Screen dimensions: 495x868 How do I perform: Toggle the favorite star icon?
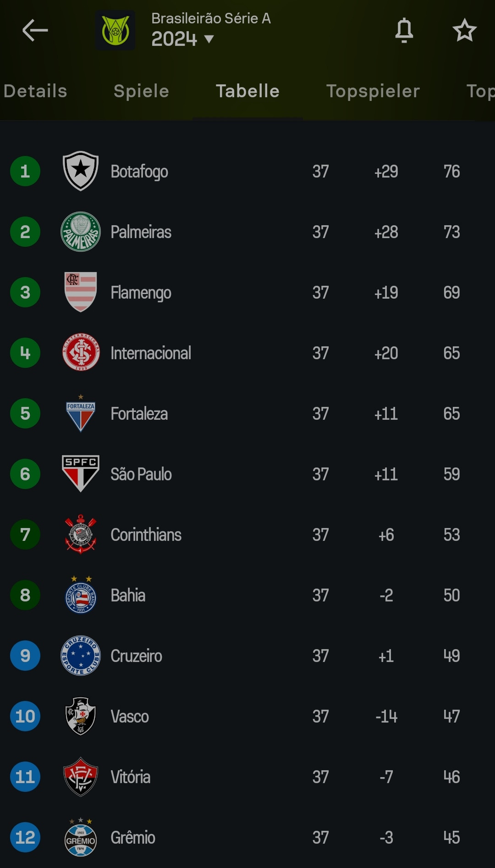coord(464,30)
